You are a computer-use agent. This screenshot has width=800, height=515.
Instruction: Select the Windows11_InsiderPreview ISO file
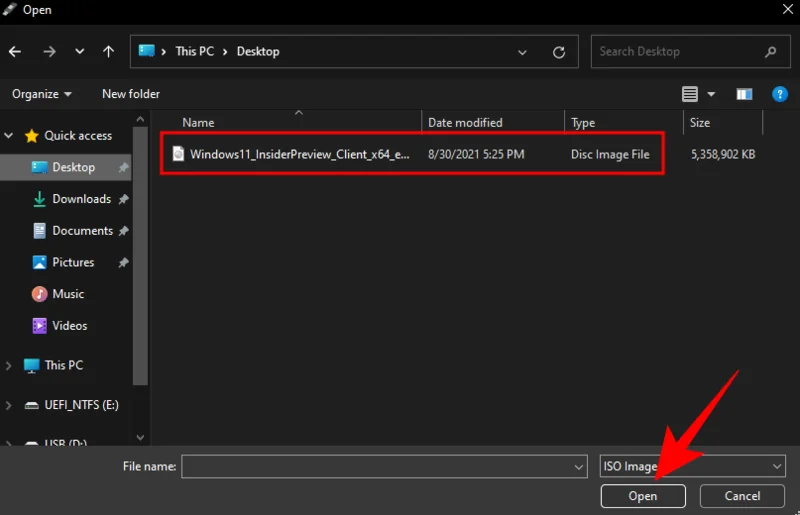299,154
